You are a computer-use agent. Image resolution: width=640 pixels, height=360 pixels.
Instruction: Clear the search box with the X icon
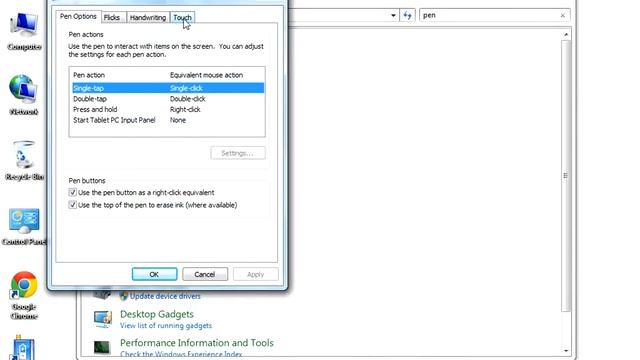562,16
